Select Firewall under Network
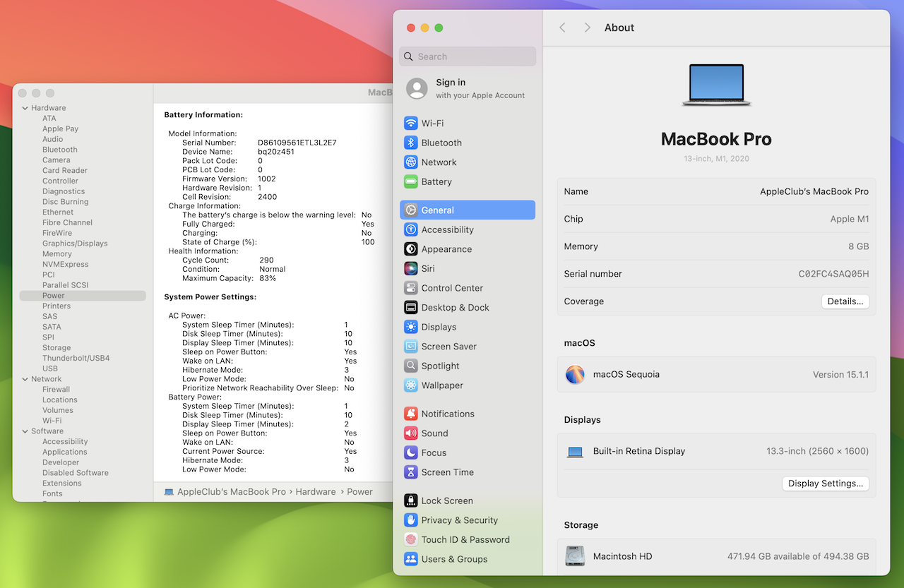Viewport: 904px width, 588px height. pyautogui.click(x=56, y=389)
